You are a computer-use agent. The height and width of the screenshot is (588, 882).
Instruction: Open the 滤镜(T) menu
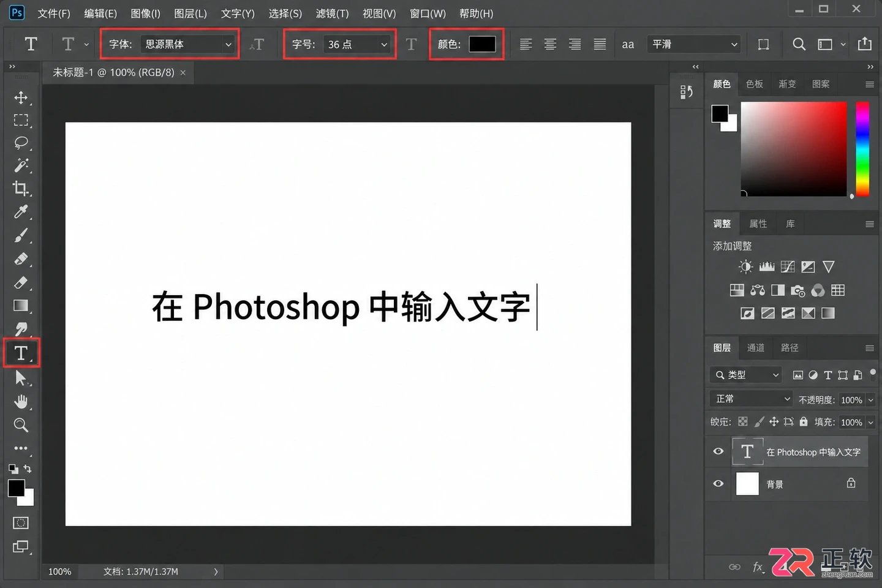[332, 13]
